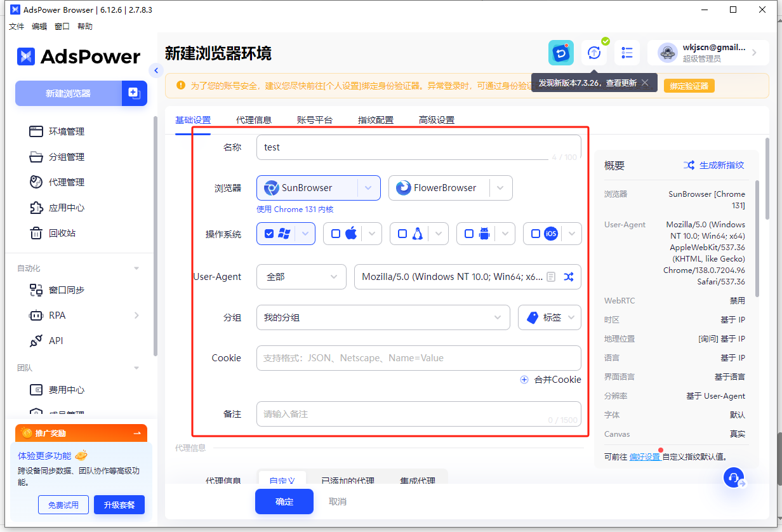Click the blue sync icon in header
The height and width of the screenshot is (532, 782).
tap(561, 53)
